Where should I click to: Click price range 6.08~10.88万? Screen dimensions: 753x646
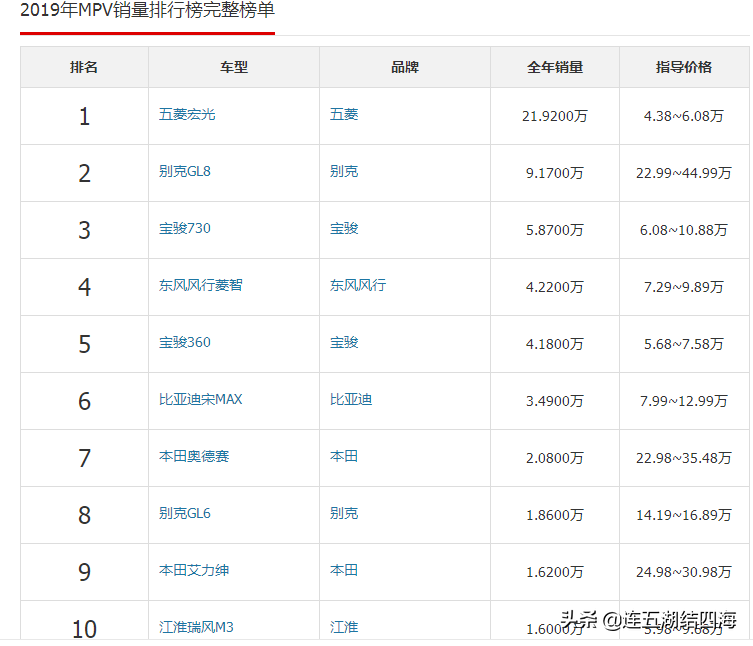[x=684, y=230]
